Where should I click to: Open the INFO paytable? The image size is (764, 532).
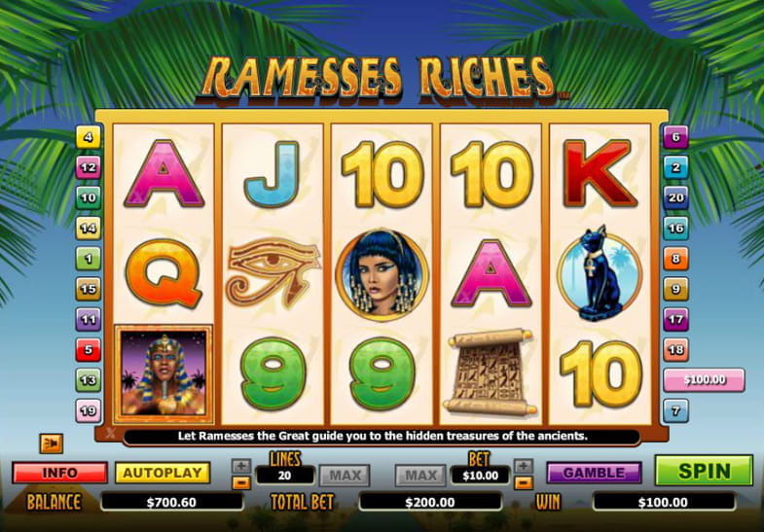point(60,473)
